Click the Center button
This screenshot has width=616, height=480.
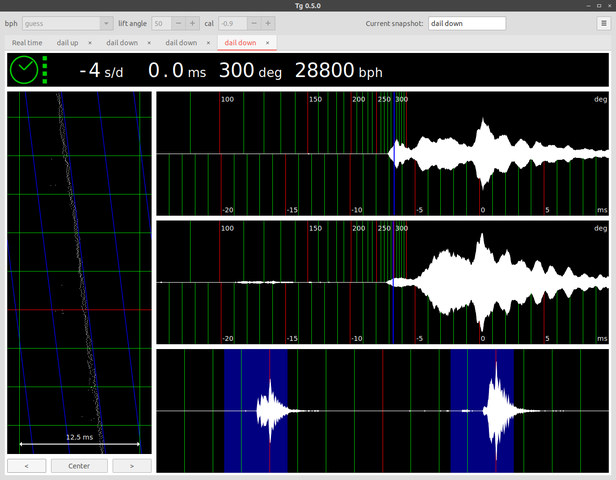(x=79, y=466)
